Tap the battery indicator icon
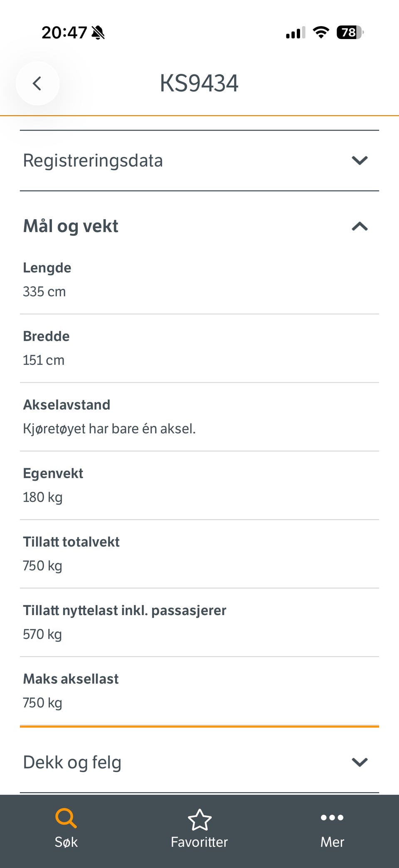Viewport: 399px width, 868px height. pos(350,32)
